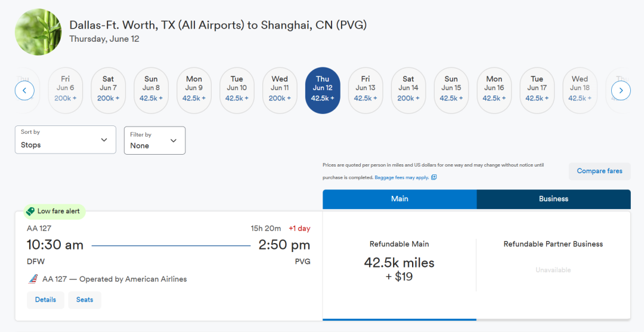Click the American Airlines logo icon

[33, 279]
